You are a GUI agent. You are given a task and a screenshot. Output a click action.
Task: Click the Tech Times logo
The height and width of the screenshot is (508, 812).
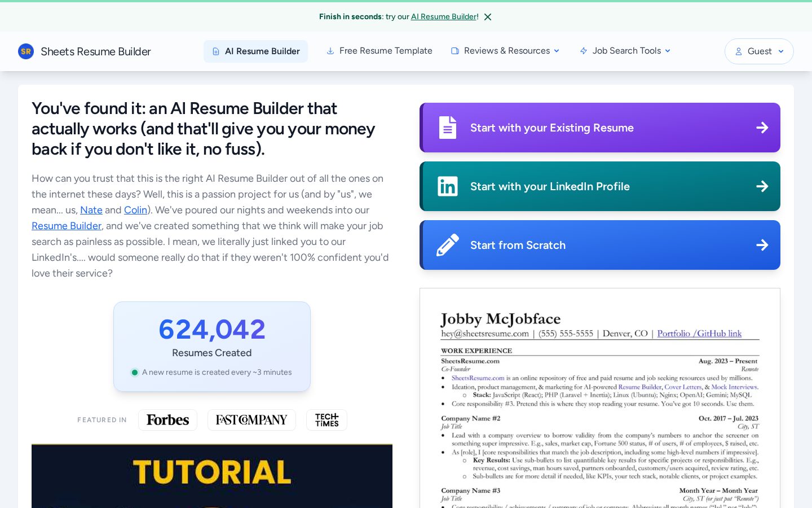327,420
